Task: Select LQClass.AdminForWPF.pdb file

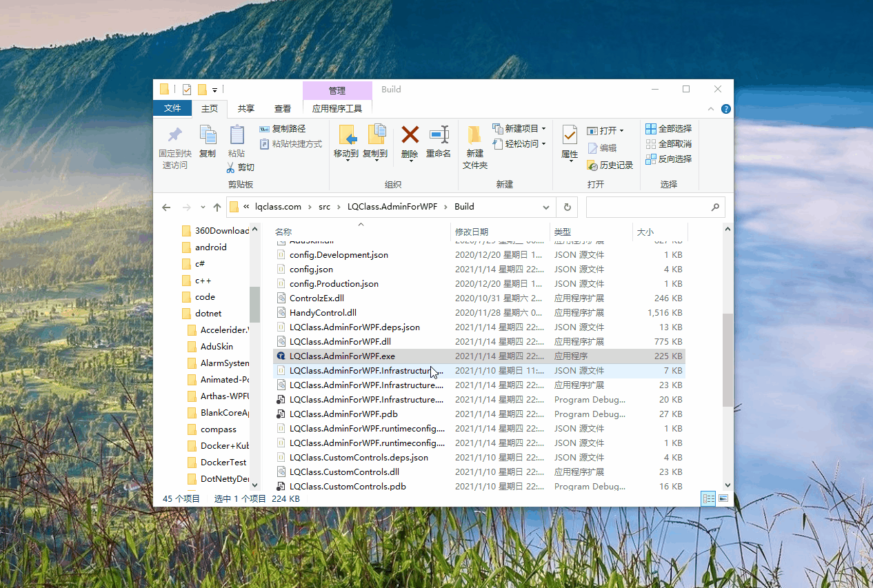Action: click(479, 414)
